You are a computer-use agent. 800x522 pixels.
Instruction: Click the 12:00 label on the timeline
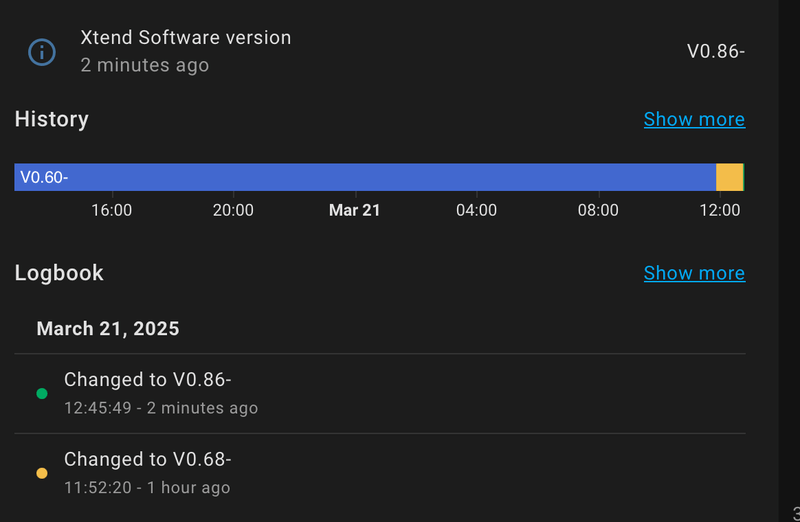point(720,210)
